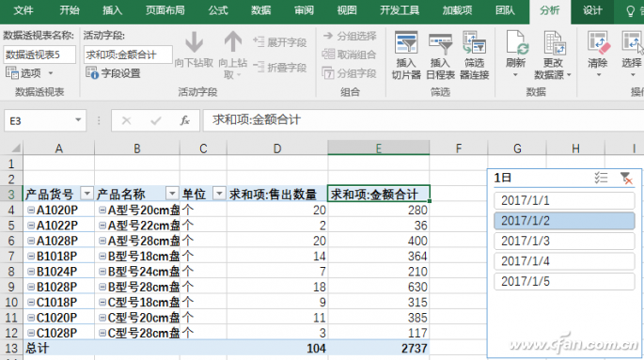Collapse the C1018P row group
The width and height of the screenshot is (644, 360).
point(31,302)
